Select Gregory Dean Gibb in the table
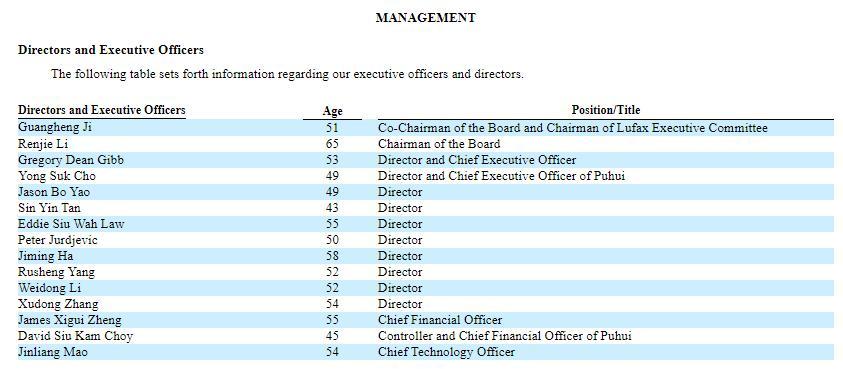Screen dimensions: 843x369 (70, 160)
